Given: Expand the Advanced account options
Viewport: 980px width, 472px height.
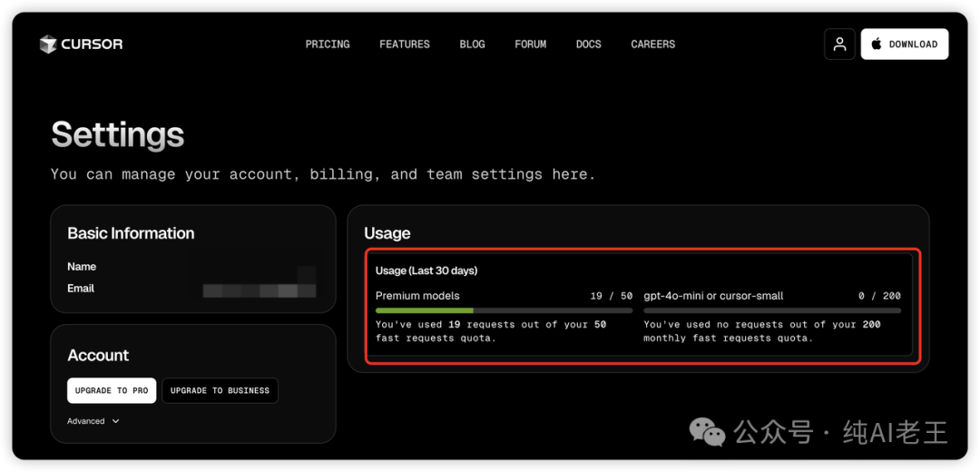Looking at the screenshot, I should click(x=93, y=421).
